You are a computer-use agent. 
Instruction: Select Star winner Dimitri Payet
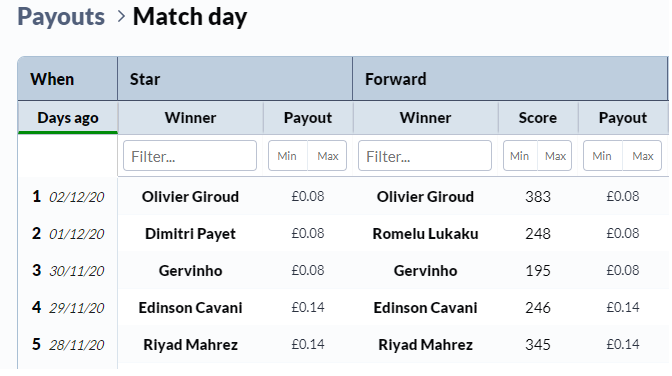click(190, 234)
